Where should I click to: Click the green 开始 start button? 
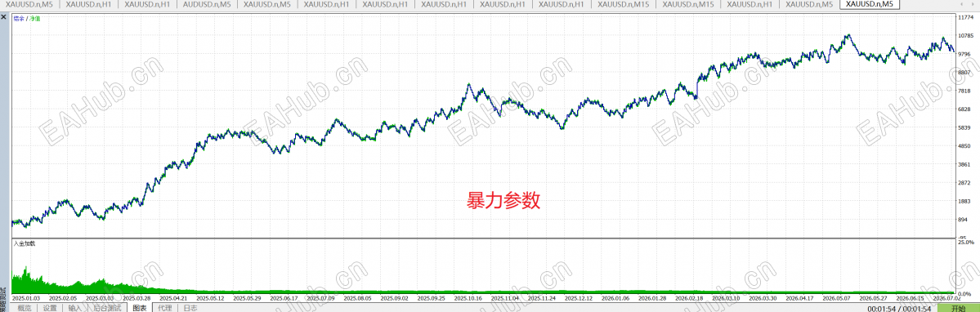958,308
